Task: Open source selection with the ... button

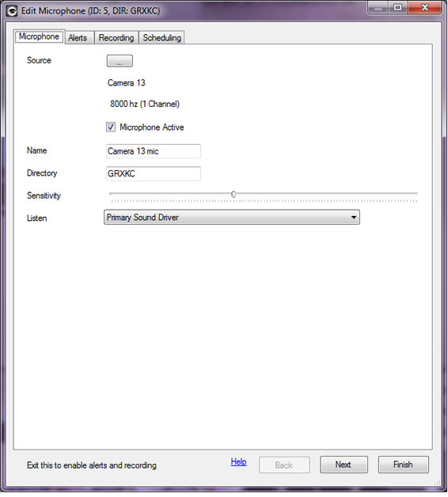Action: pyautogui.click(x=120, y=61)
